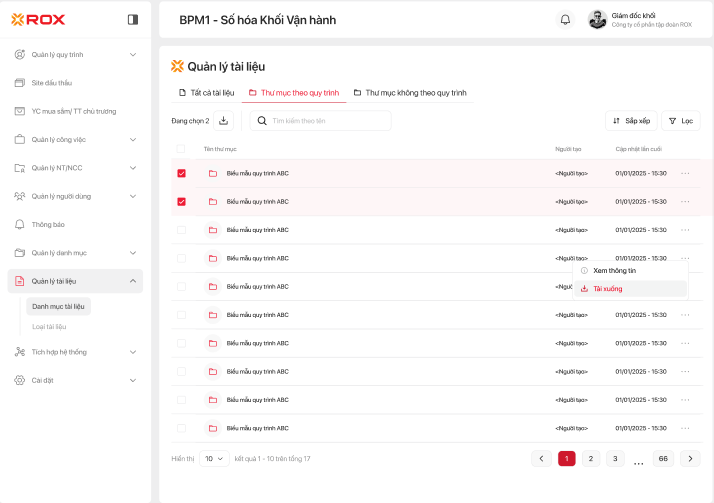
Task: Uncheck the first row's checked checkbox
Action: click(181, 173)
